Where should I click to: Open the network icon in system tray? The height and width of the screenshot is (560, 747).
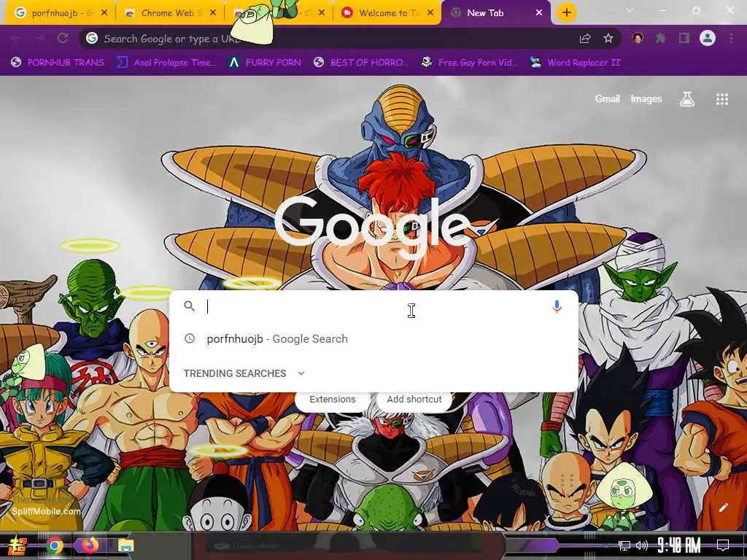pos(624,545)
